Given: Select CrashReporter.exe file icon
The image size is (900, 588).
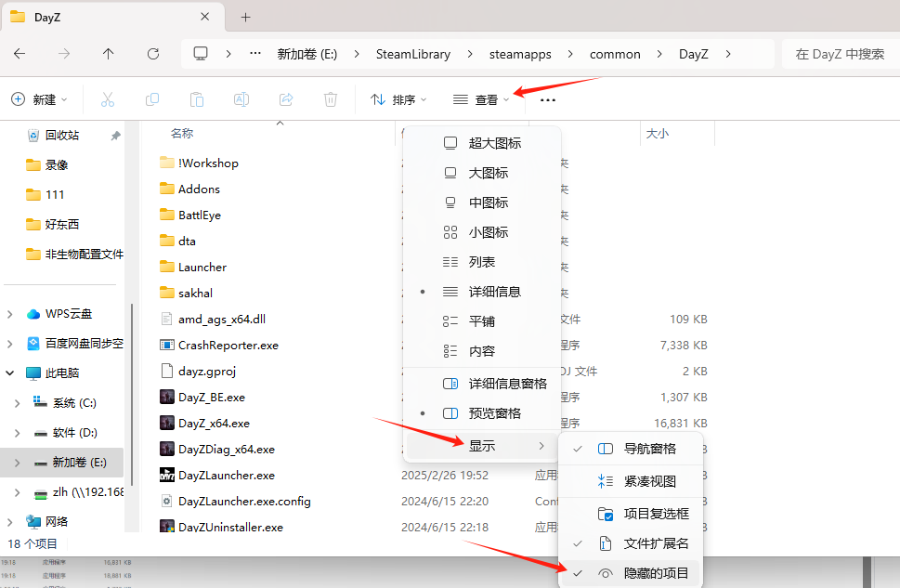Looking at the screenshot, I should click(x=167, y=346).
